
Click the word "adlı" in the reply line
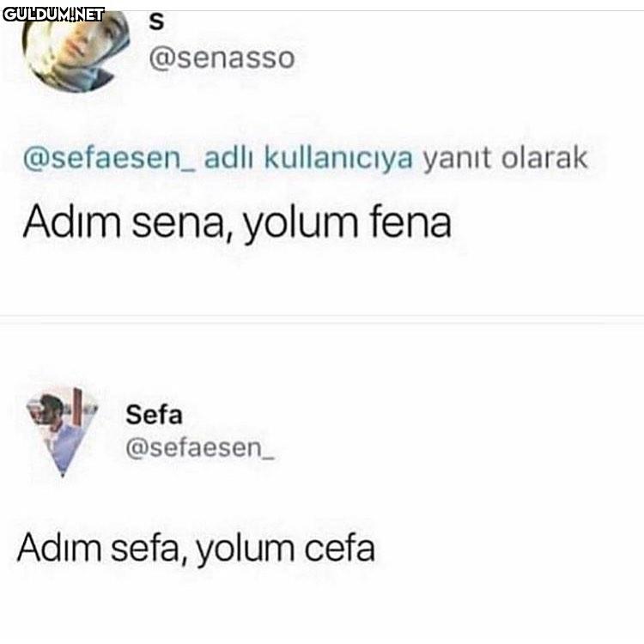point(229,157)
